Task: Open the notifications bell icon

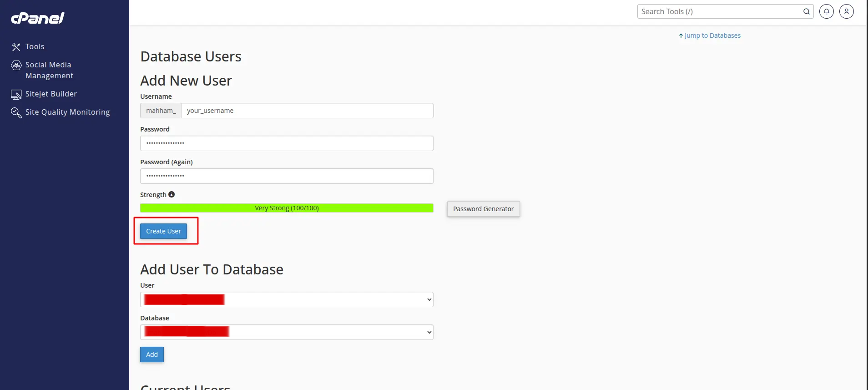Action: pyautogui.click(x=826, y=11)
